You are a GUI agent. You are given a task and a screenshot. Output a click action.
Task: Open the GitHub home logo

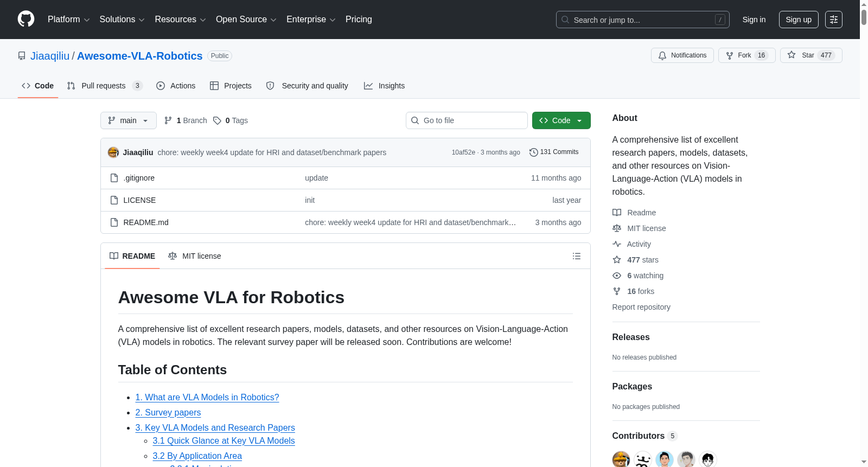pyautogui.click(x=26, y=20)
